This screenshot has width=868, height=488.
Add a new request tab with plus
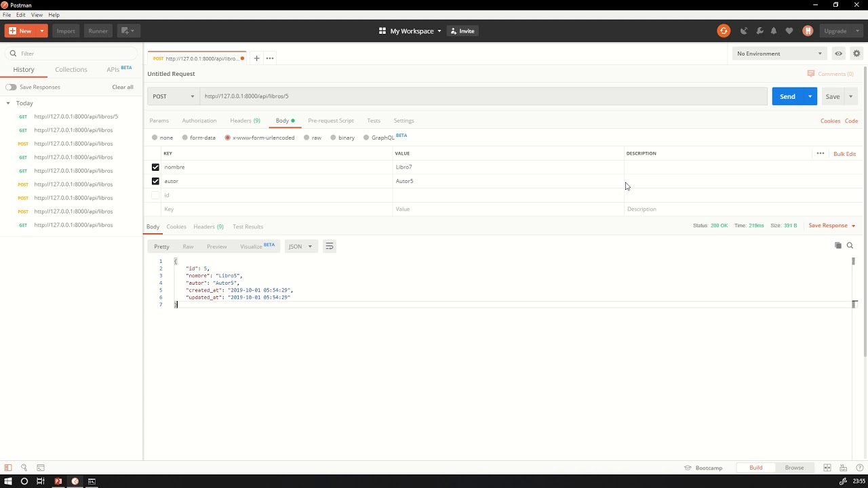(256, 58)
